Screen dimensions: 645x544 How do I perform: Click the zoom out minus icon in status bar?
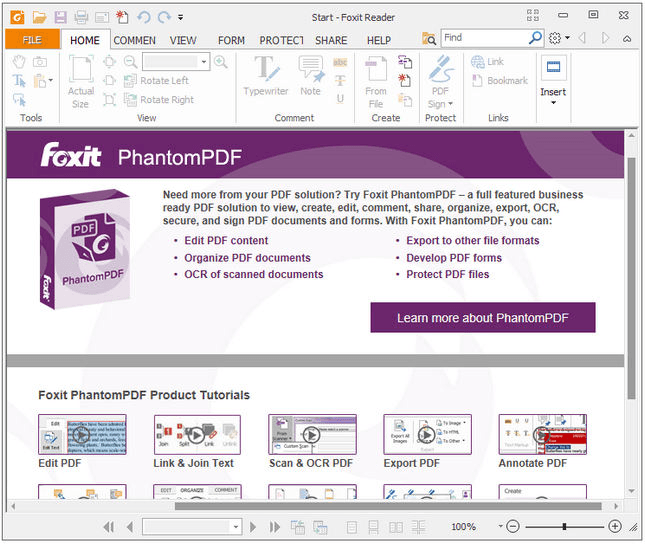pos(512,526)
